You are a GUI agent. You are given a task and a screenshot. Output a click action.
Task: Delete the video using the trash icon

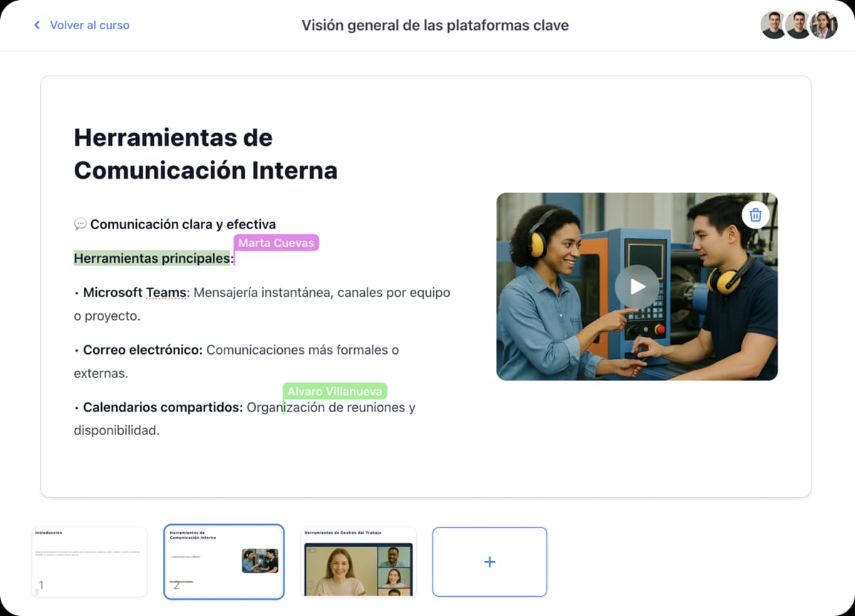pos(755,214)
